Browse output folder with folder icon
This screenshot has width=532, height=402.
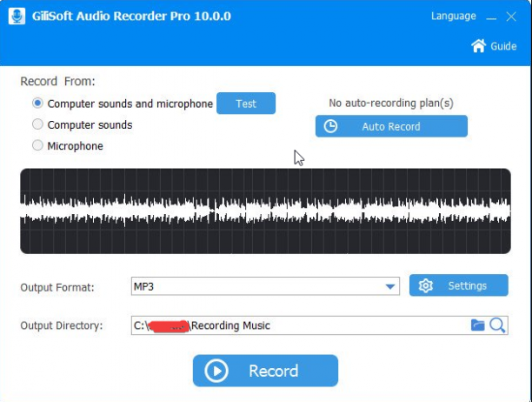tap(478, 325)
